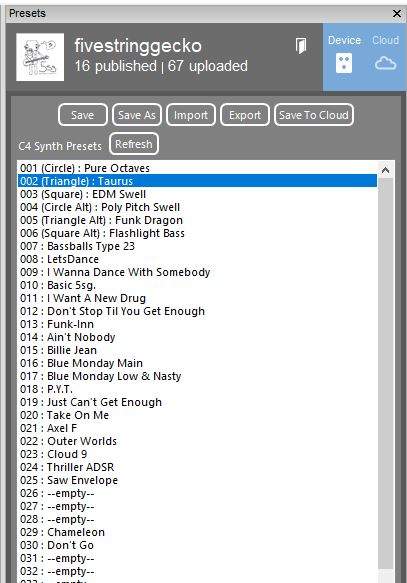The image size is (407, 583).
Task: Close the Presets panel
Action: [397, 14]
